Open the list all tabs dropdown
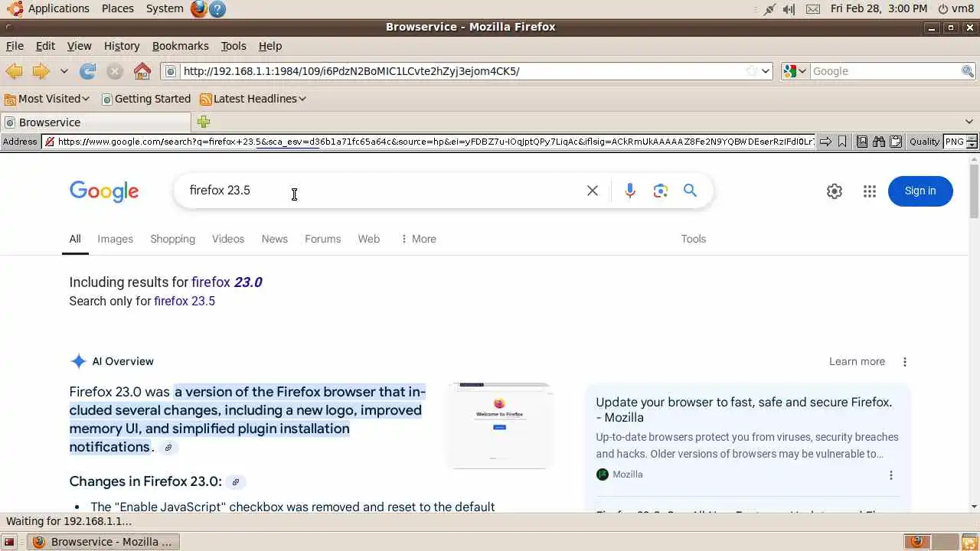Viewport: 980px width, 551px height. click(969, 122)
